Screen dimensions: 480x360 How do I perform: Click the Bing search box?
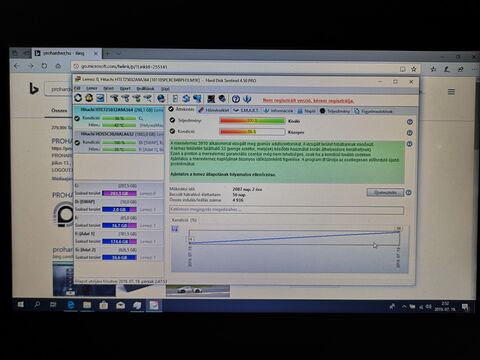pos(59,89)
